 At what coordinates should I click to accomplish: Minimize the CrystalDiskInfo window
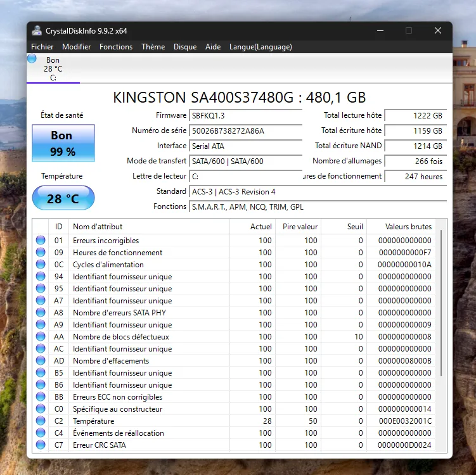pos(380,30)
